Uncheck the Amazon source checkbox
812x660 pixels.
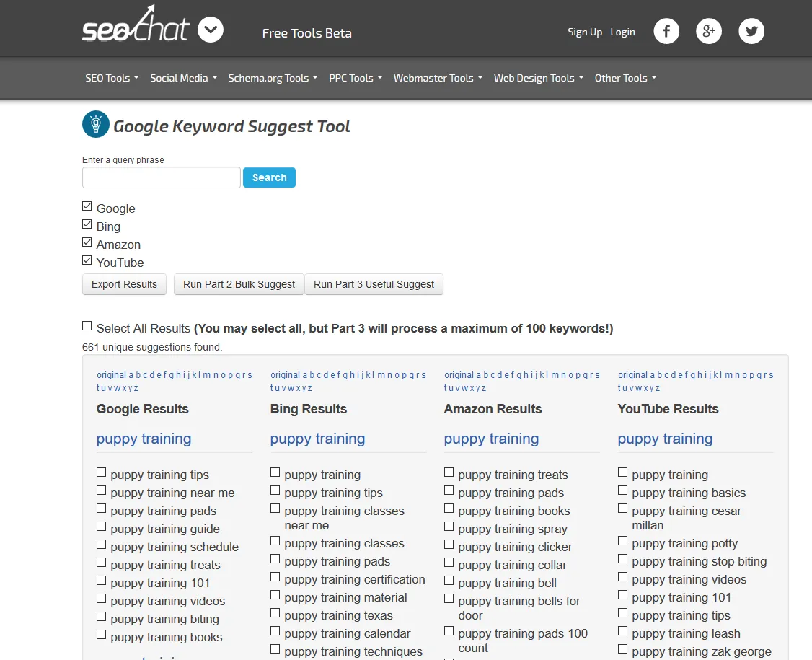[87, 242]
